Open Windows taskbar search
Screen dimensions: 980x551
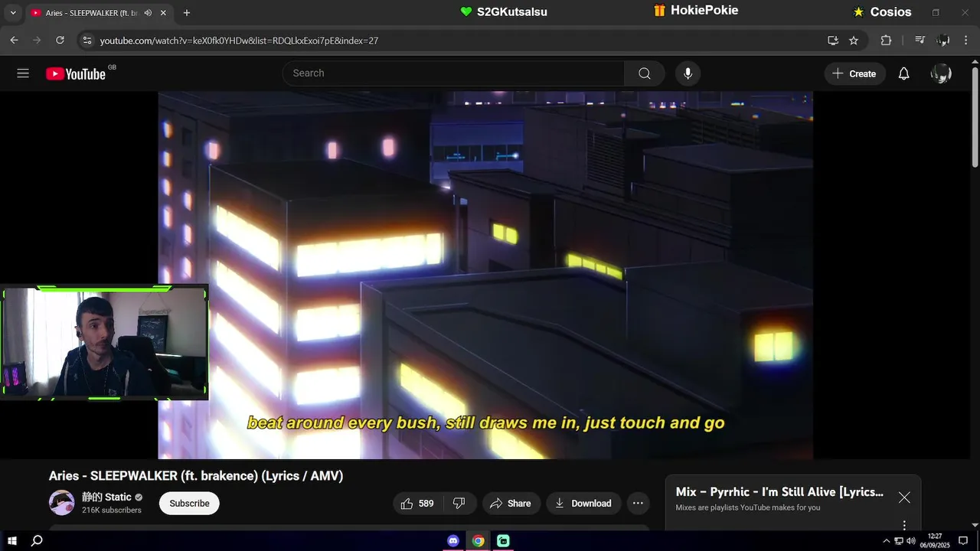(x=37, y=541)
